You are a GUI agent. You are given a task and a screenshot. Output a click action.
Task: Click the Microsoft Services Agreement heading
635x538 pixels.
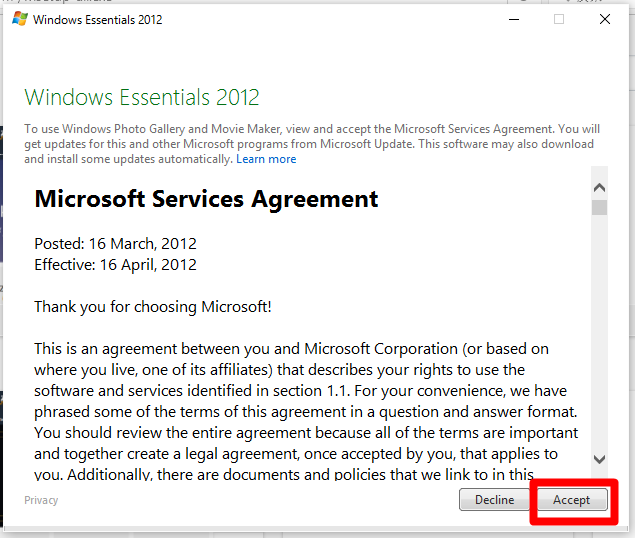click(206, 198)
